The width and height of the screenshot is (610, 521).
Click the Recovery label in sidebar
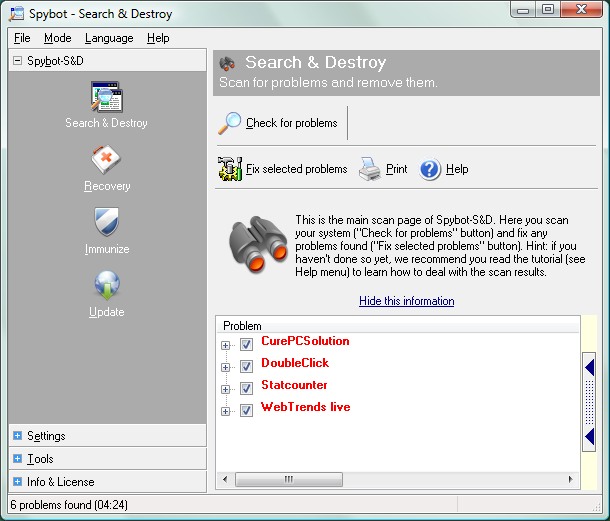pyautogui.click(x=107, y=186)
